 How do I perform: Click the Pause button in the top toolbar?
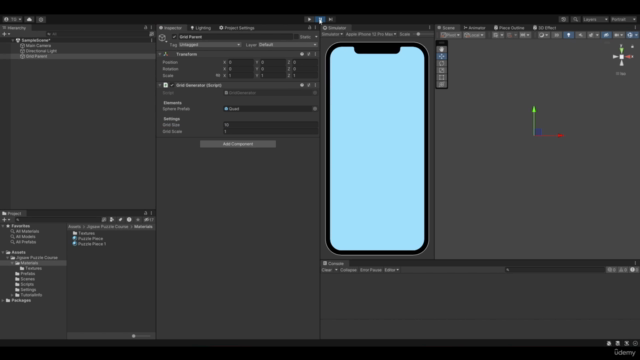[x=320, y=19]
